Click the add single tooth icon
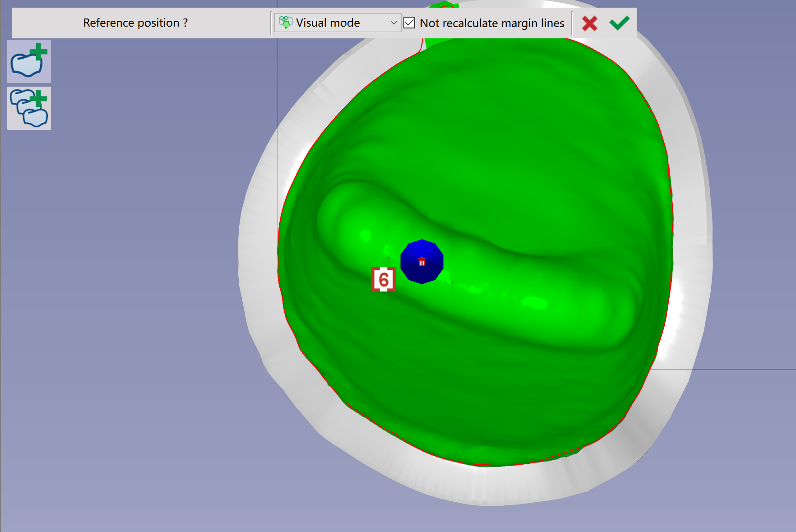Screen dimensions: 796x532 click(29, 61)
